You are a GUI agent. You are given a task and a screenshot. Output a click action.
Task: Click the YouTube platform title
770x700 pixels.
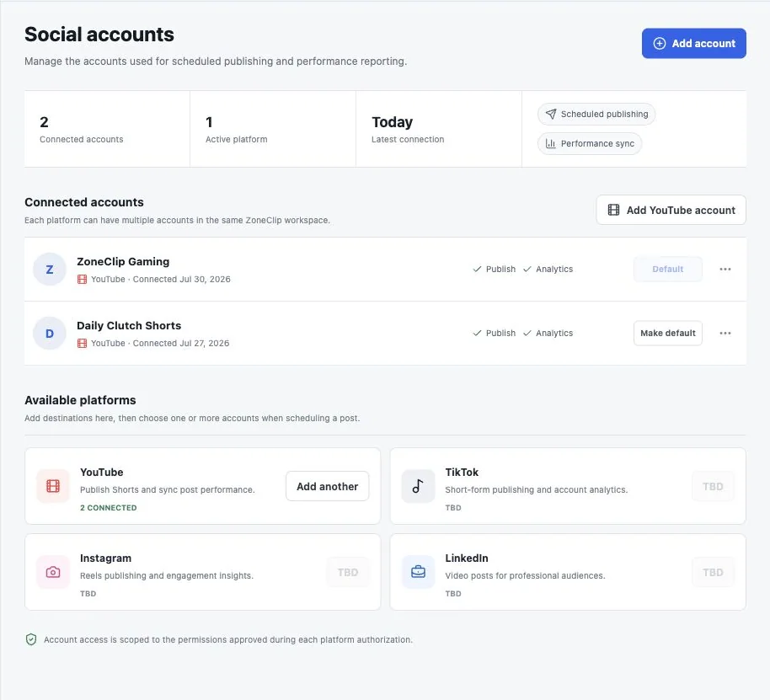pos(102,473)
